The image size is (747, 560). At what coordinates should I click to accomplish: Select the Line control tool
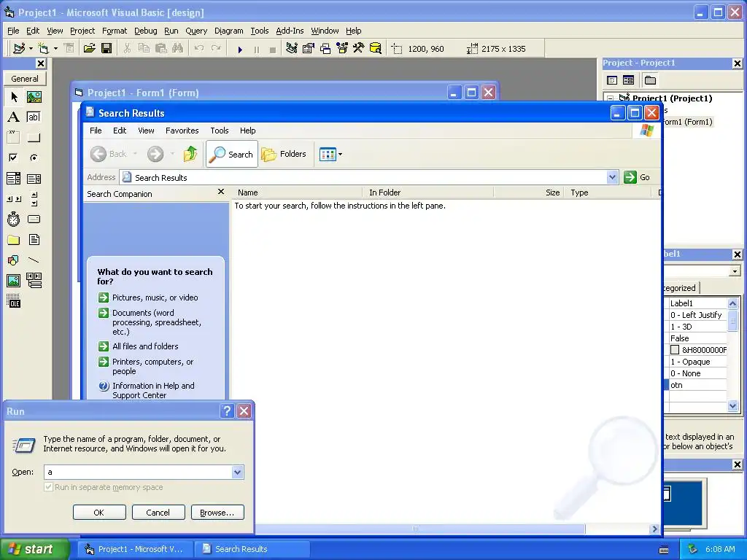click(x=34, y=260)
